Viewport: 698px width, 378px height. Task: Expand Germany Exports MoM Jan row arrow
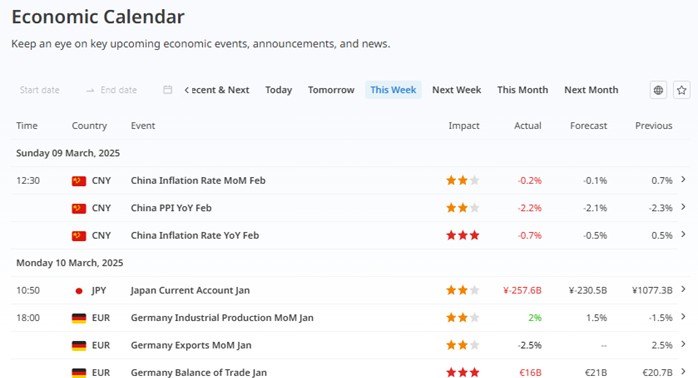(683, 344)
